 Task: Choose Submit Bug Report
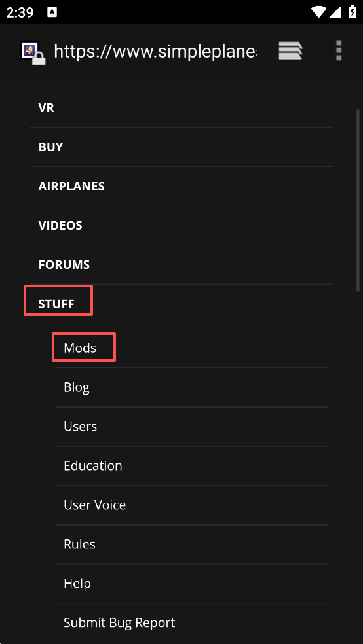point(191,622)
